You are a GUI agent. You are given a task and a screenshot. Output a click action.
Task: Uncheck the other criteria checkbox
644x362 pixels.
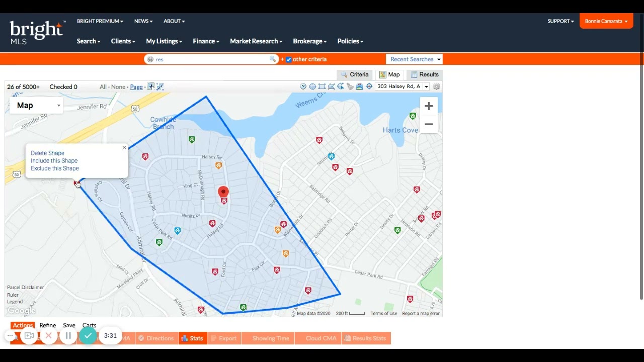[x=289, y=59]
